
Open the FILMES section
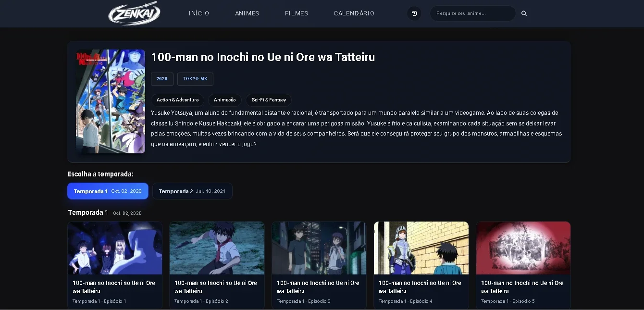[x=297, y=13]
